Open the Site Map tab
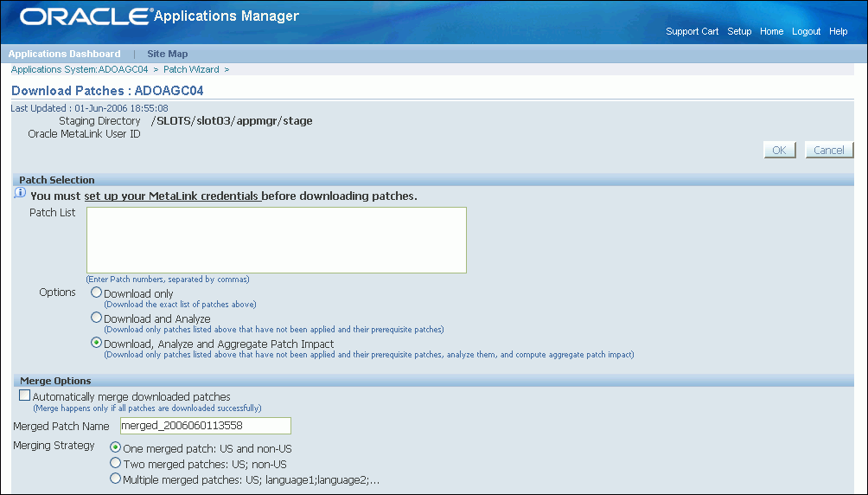Screen dimensions: 868x495 click(167, 54)
